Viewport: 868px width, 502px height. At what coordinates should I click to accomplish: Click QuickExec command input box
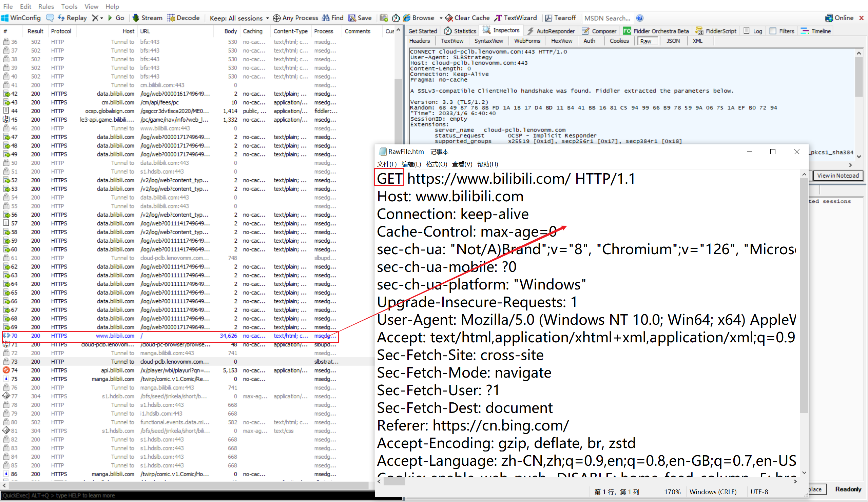pos(188,496)
